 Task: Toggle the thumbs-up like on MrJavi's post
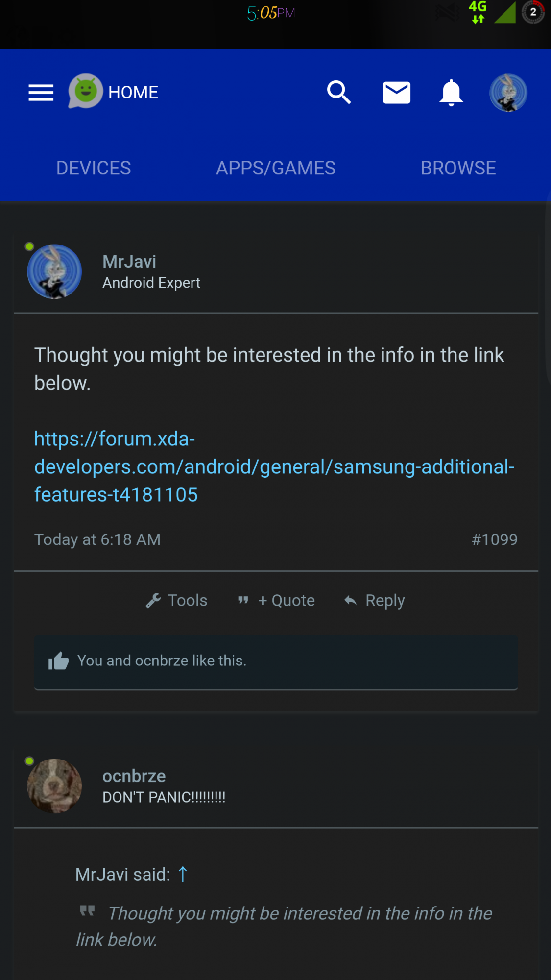pyautogui.click(x=59, y=661)
